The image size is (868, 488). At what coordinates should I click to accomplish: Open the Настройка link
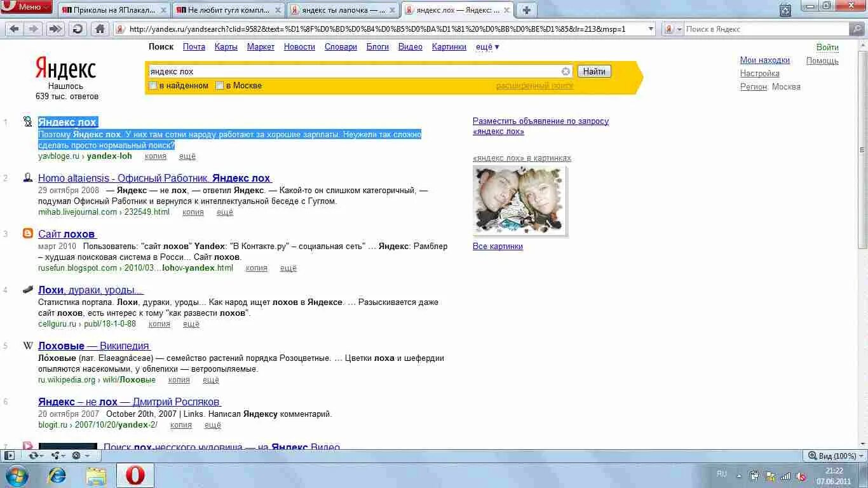pyautogui.click(x=760, y=74)
